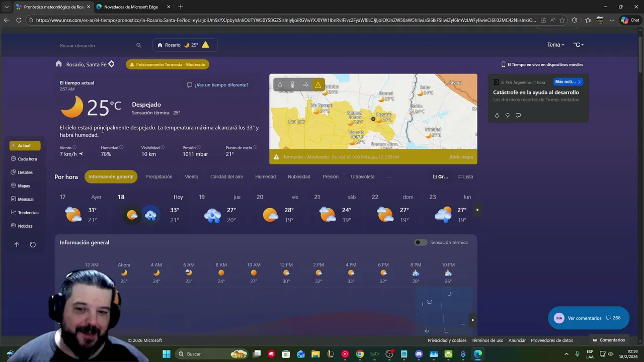Click the search magnifier in location box

click(x=139, y=45)
